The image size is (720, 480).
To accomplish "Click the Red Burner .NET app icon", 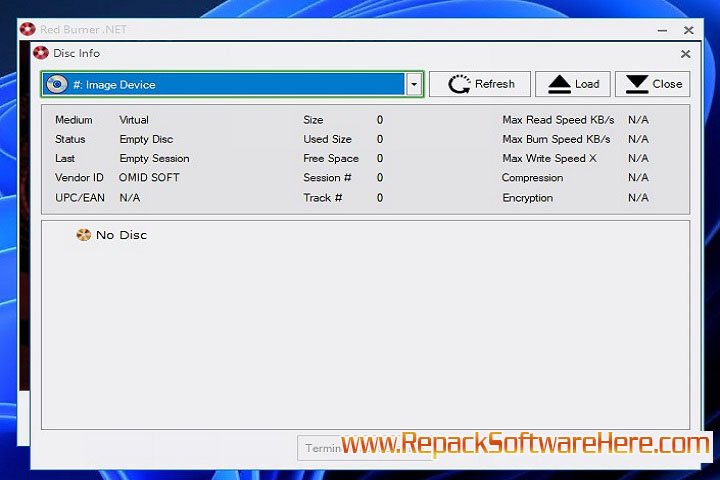I will click(28, 29).
